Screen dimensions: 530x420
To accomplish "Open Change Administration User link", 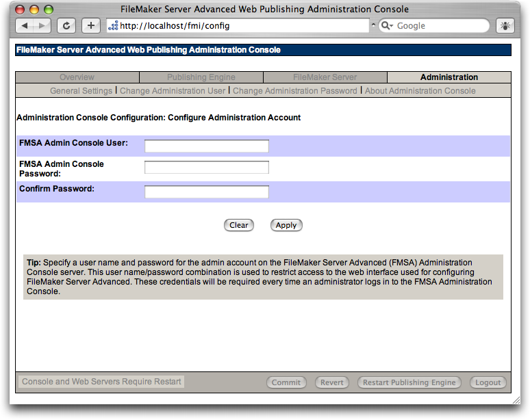I will [173, 91].
